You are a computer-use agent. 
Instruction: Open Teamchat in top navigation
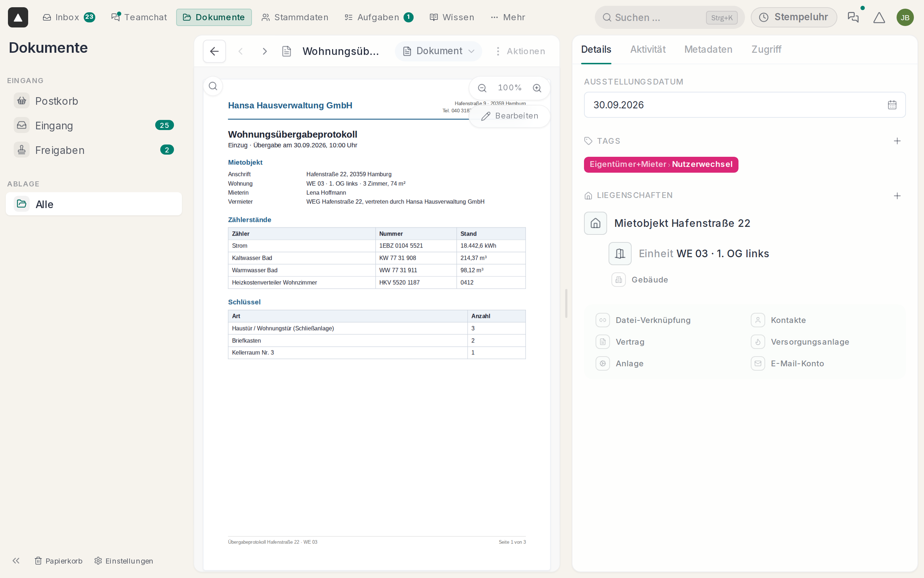tap(139, 17)
